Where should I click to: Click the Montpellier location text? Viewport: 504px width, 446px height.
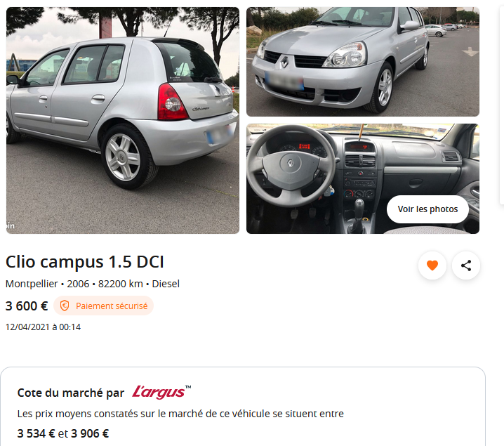point(32,284)
